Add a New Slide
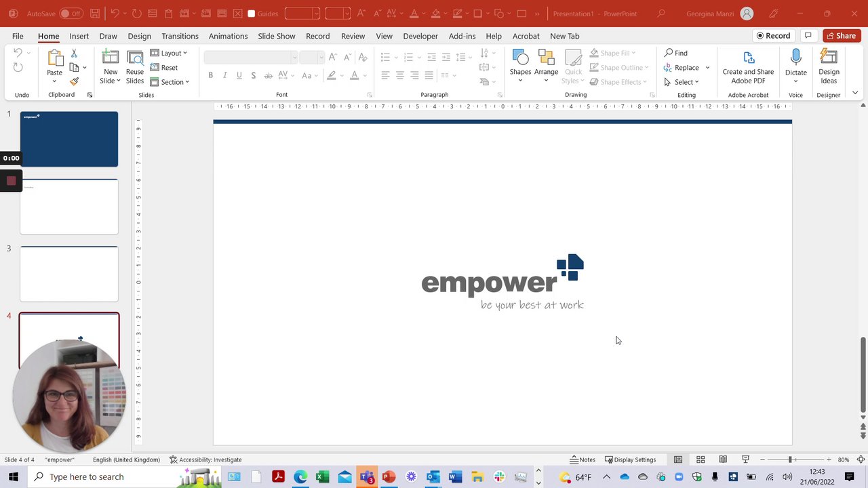 click(110, 67)
